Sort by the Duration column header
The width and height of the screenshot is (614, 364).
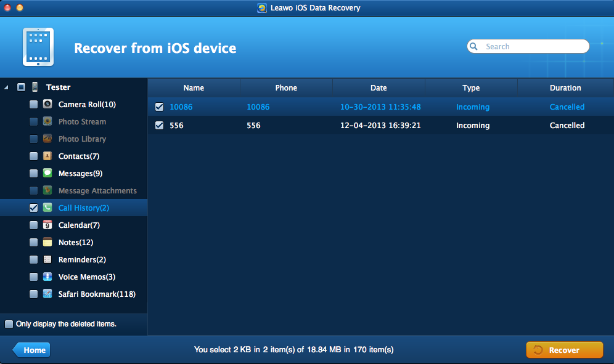coord(565,87)
